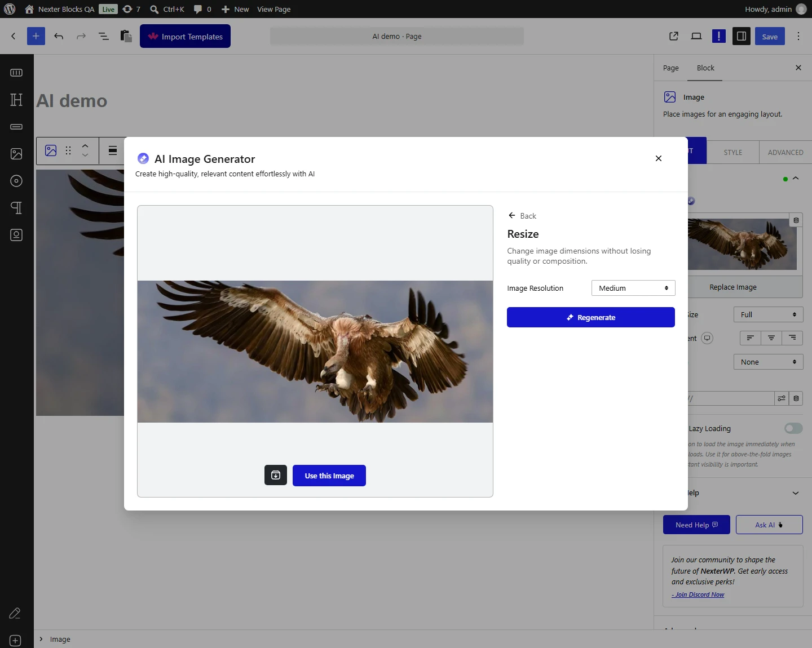The height and width of the screenshot is (648, 812).
Task: Click the Ask AI button
Action: (x=769, y=525)
